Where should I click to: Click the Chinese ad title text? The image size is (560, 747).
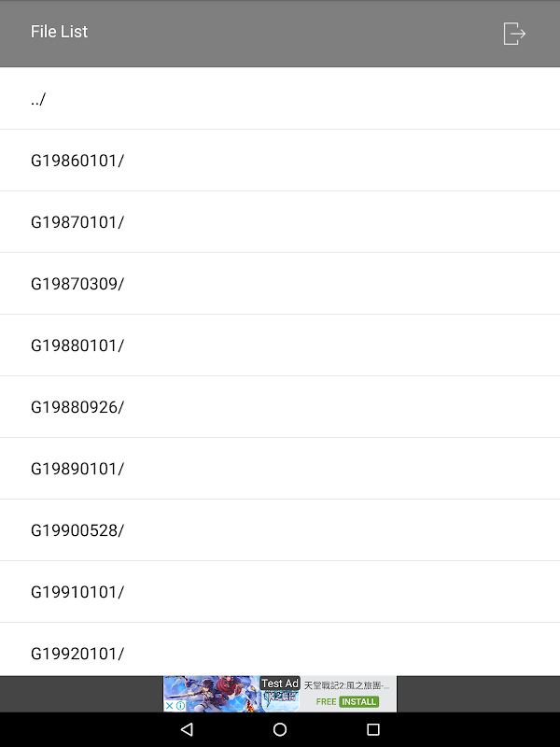tap(346, 685)
